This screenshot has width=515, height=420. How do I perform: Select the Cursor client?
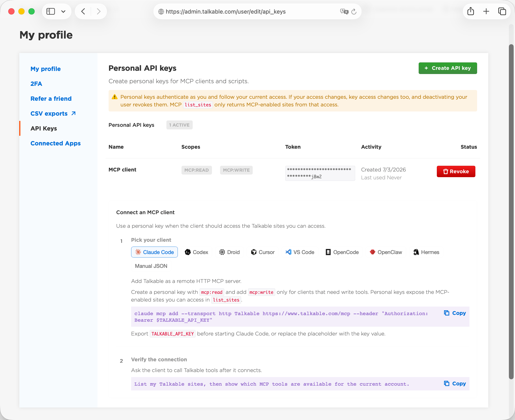click(x=263, y=252)
